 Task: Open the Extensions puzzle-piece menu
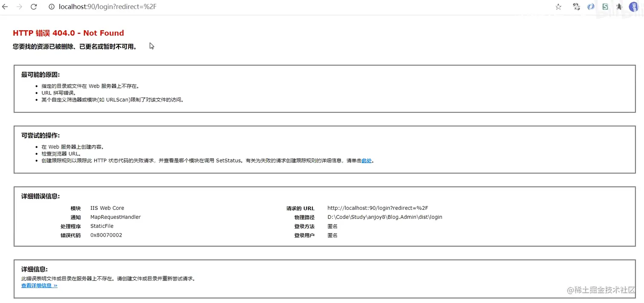619,7
